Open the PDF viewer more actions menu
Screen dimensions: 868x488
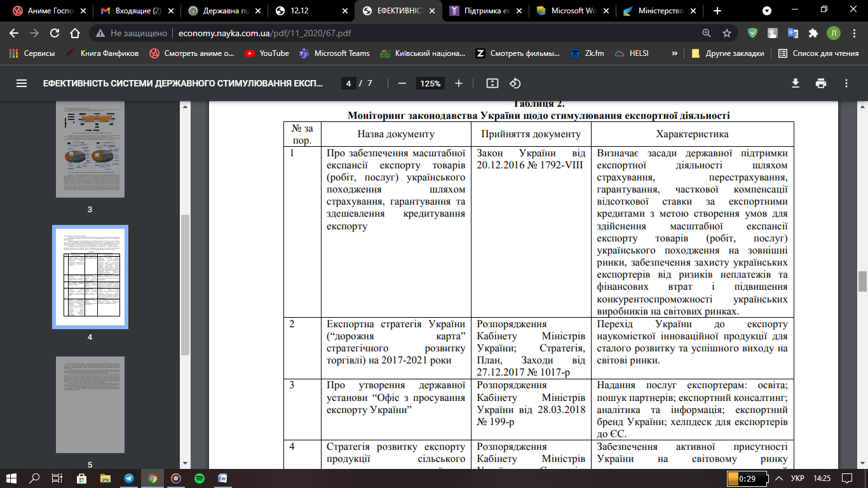coord(846,83)
